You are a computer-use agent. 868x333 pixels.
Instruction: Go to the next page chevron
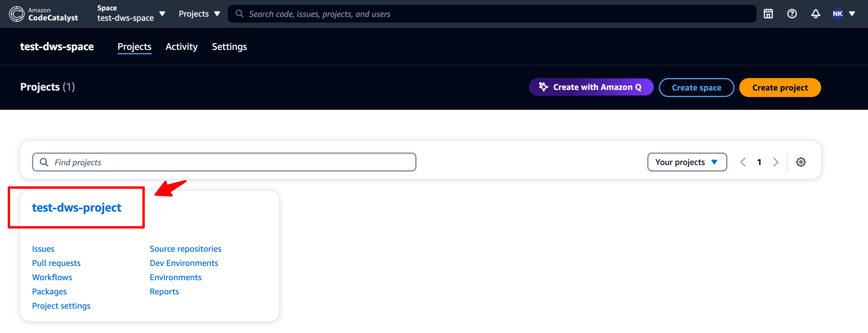coord(776,162)
